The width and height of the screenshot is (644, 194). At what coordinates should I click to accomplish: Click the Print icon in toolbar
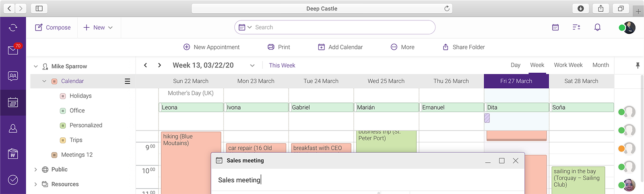[271, 47]
